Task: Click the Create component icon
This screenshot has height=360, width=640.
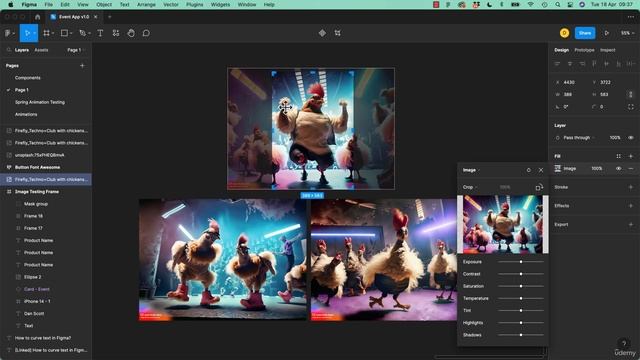Action: tap(322, 33)
